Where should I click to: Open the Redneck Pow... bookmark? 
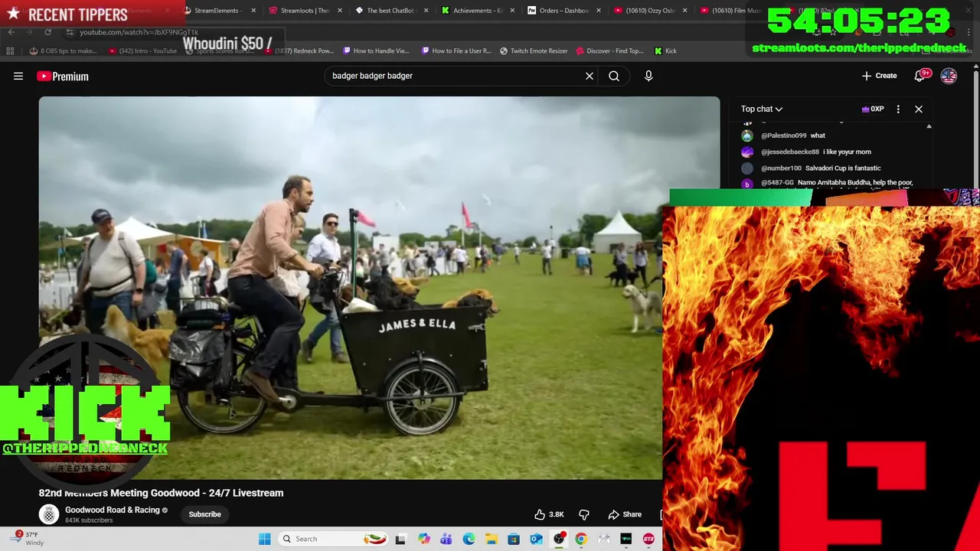pyautogui.click(x=299, y=51)
